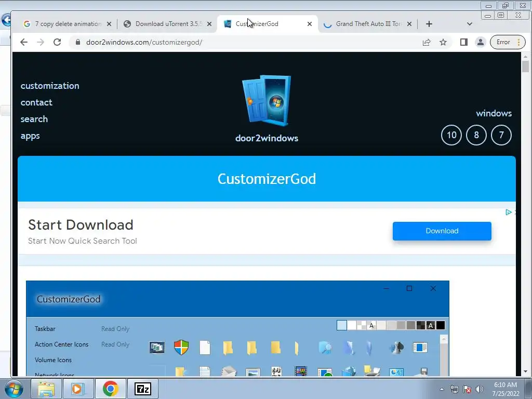Click the door2windows door logo

267,100
